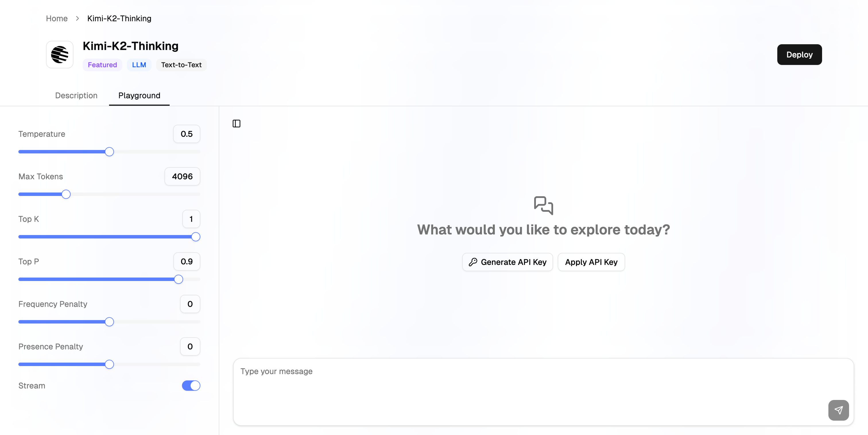The image size is (868, 435).
Task: Click the key icon on Generate API Key
Action: point(473,262)
